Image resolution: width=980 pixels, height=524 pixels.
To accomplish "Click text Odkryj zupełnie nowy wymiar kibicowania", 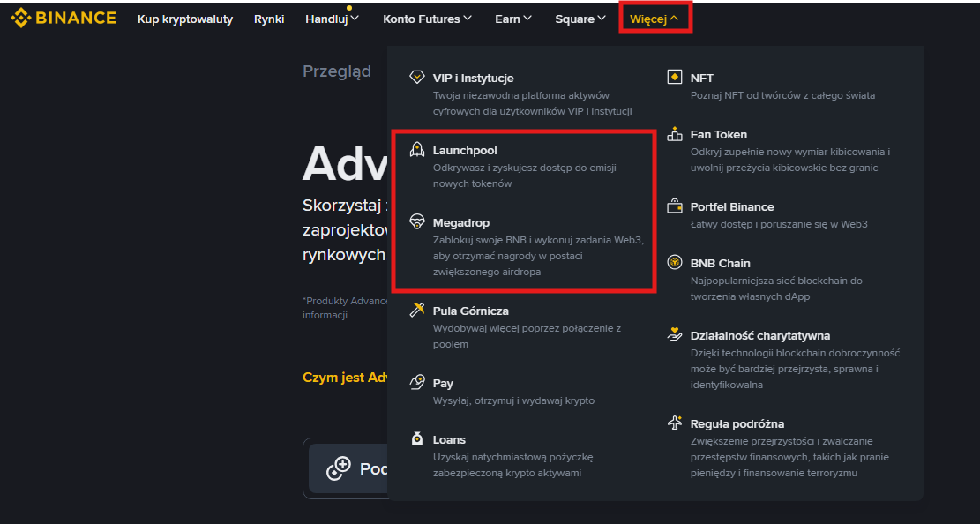I will tap(790, 160).
